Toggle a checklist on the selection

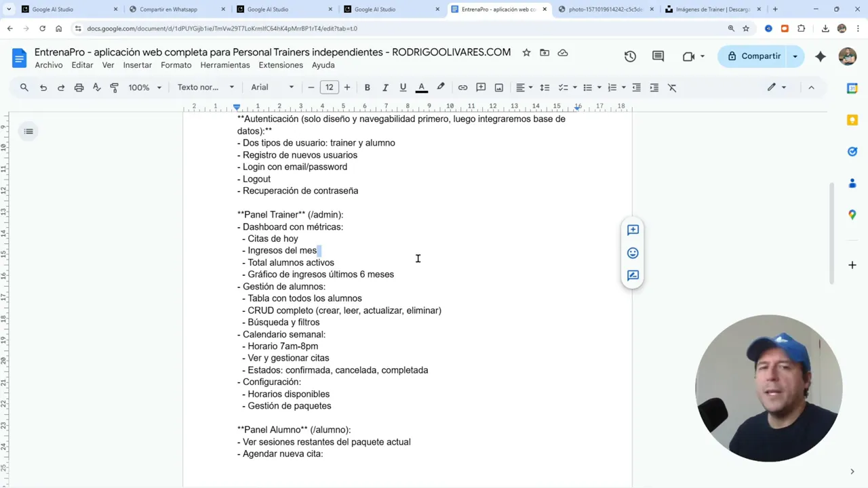[563, 87]
